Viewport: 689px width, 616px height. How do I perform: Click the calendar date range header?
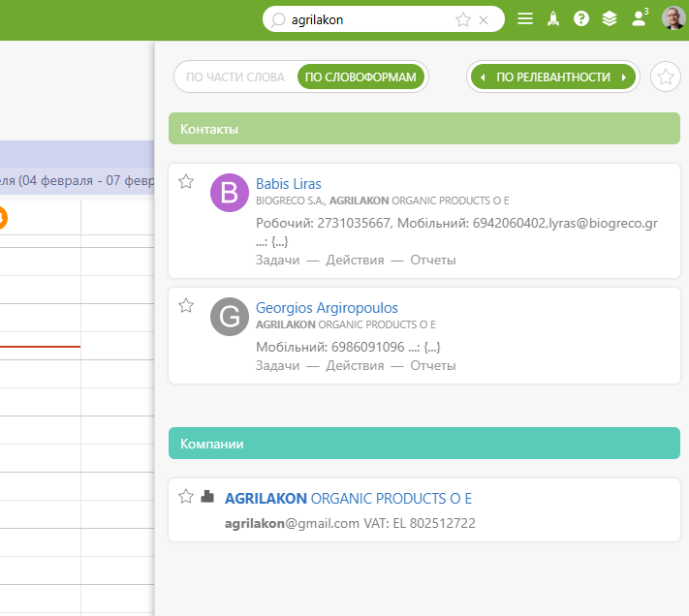[77, 180]
